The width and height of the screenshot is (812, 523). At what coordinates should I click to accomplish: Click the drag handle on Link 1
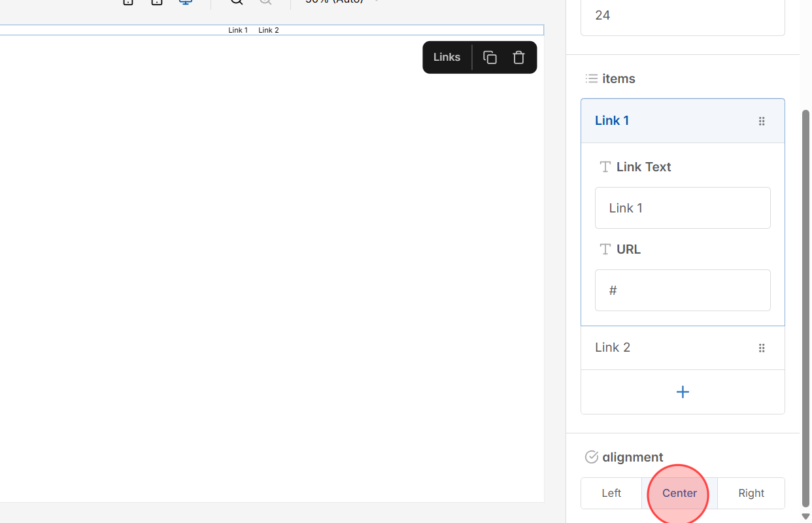[762, 121]
